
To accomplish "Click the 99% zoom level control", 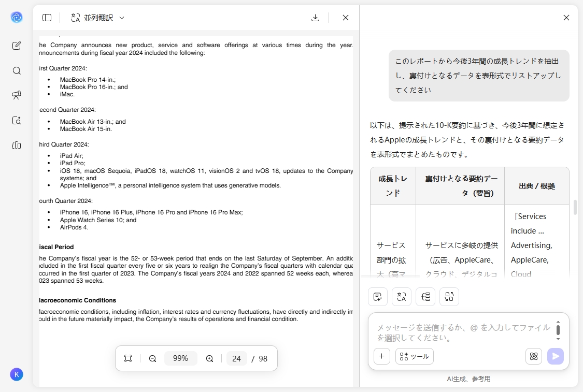I will [x=180, y=358].
